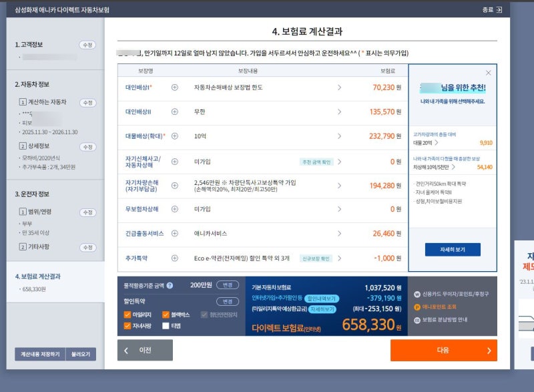
Task: Open the 상세정보 sub-step
Action: pyautogui.click(x=35, y=146)
